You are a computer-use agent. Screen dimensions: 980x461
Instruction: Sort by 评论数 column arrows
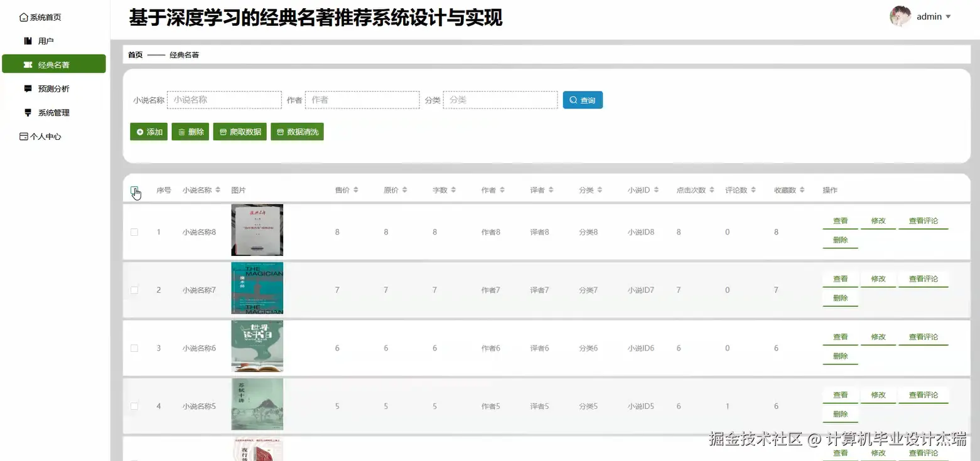coord(753,190)
